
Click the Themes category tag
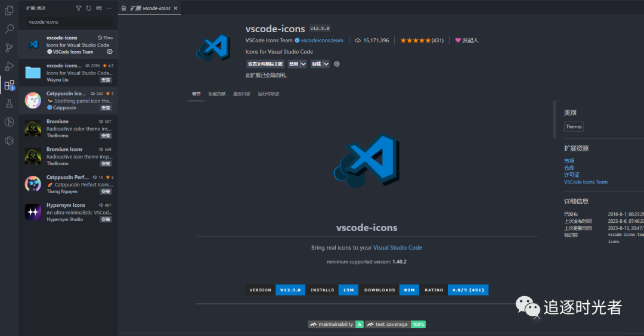[x=574, y=127]
